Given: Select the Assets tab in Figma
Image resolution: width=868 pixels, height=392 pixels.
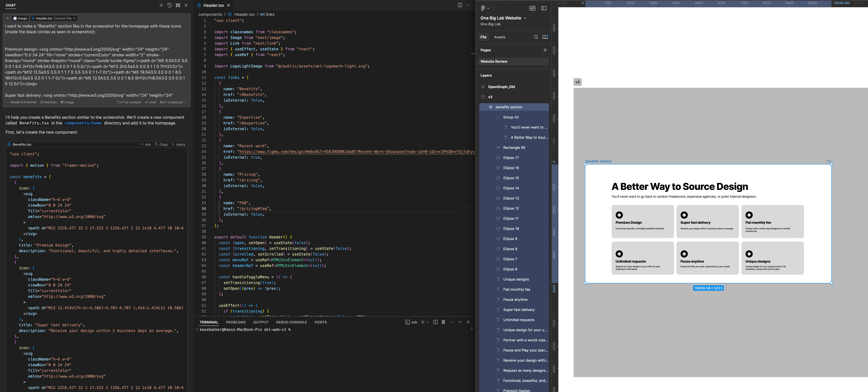Looking at the screenshot, I should tap(500, 37).
